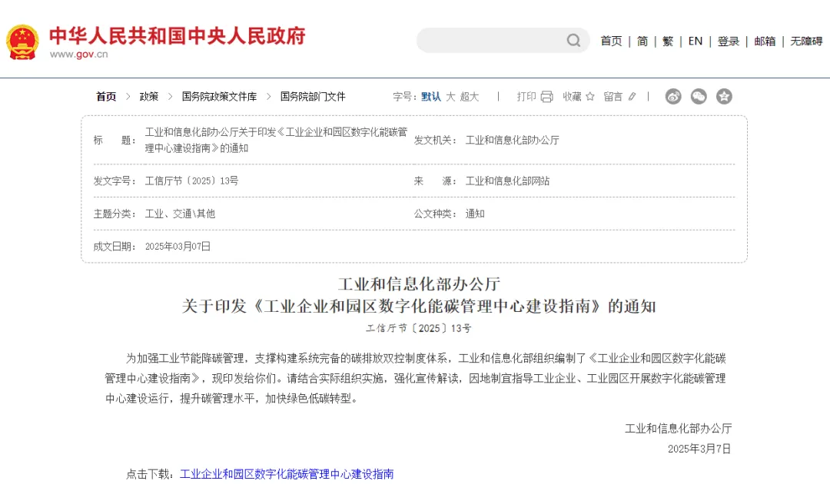Viewport: 830px width, 504px height.
Task: Switch to EN English version
Action: 695,41
